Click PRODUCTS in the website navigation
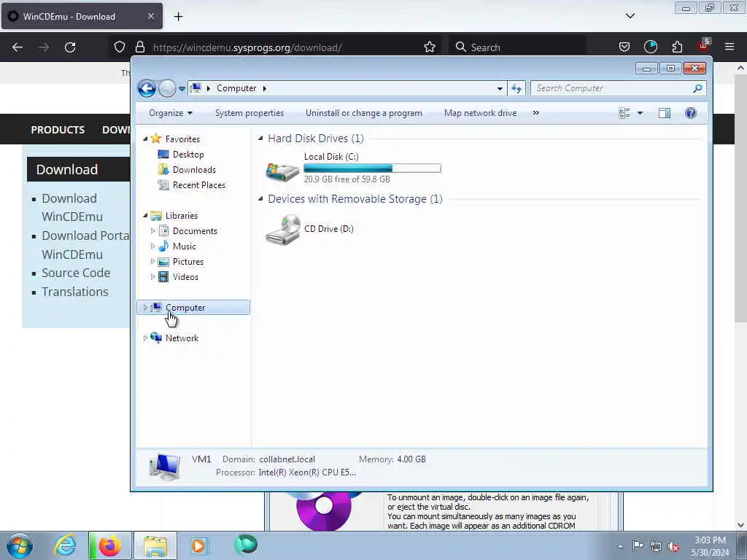The width and height of the screenshot is (747, 560). point(58,130)
